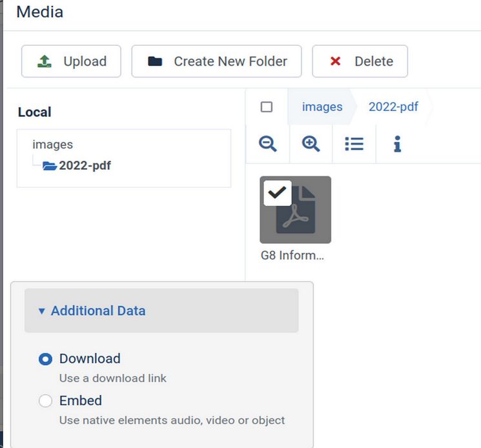
Task: Click the PDF file thumbnail
Action: click(296, 210)
